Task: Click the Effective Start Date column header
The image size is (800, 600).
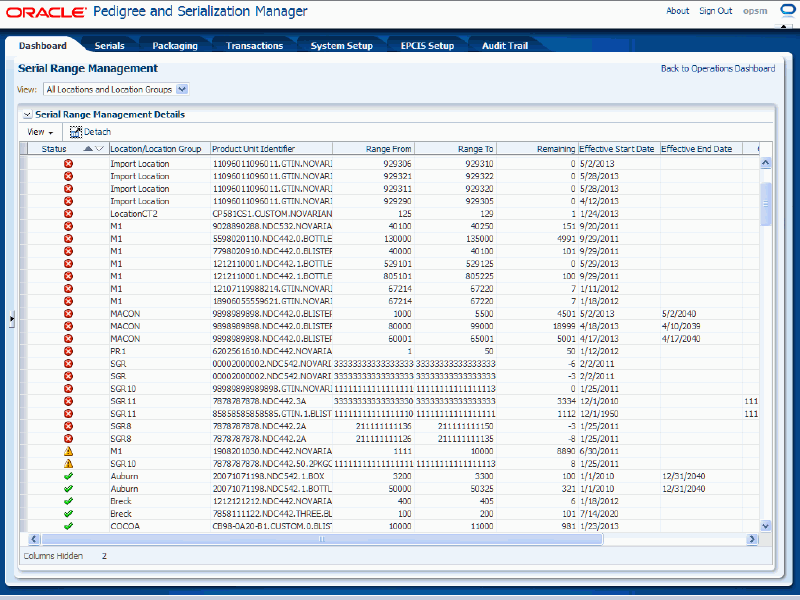Action: pyautogui.click(x=617, y=149)
